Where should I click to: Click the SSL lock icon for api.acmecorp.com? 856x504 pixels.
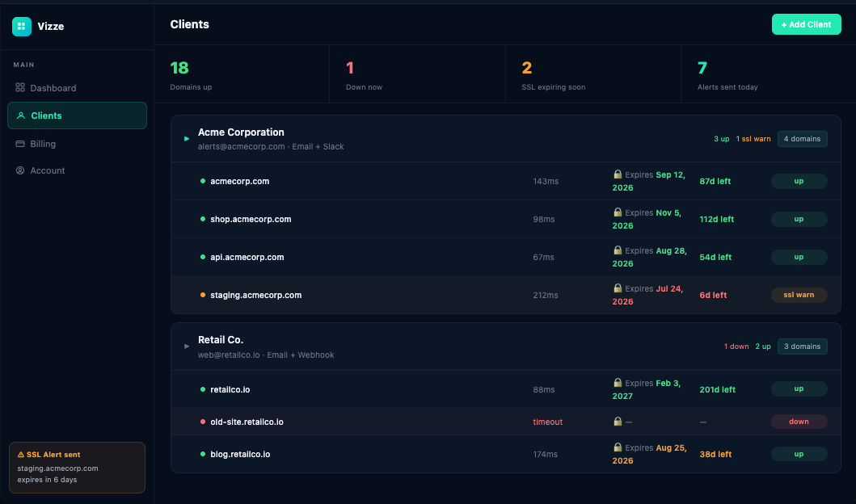(618, 250)
